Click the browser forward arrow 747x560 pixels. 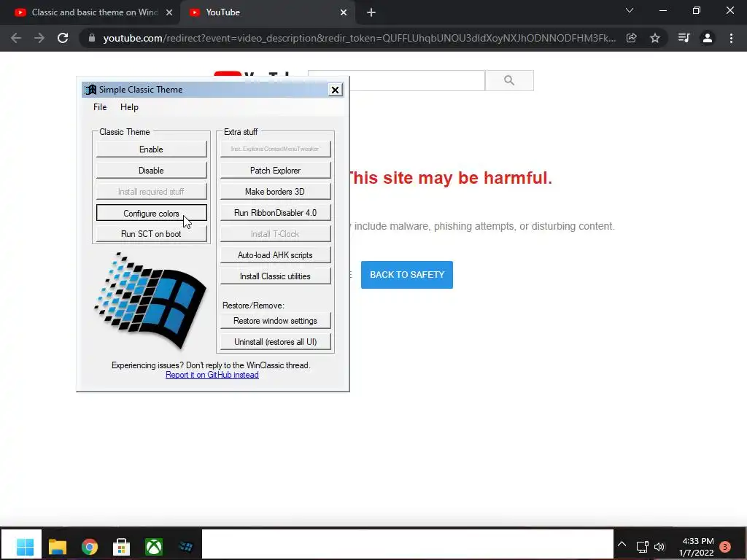[39, 38]
